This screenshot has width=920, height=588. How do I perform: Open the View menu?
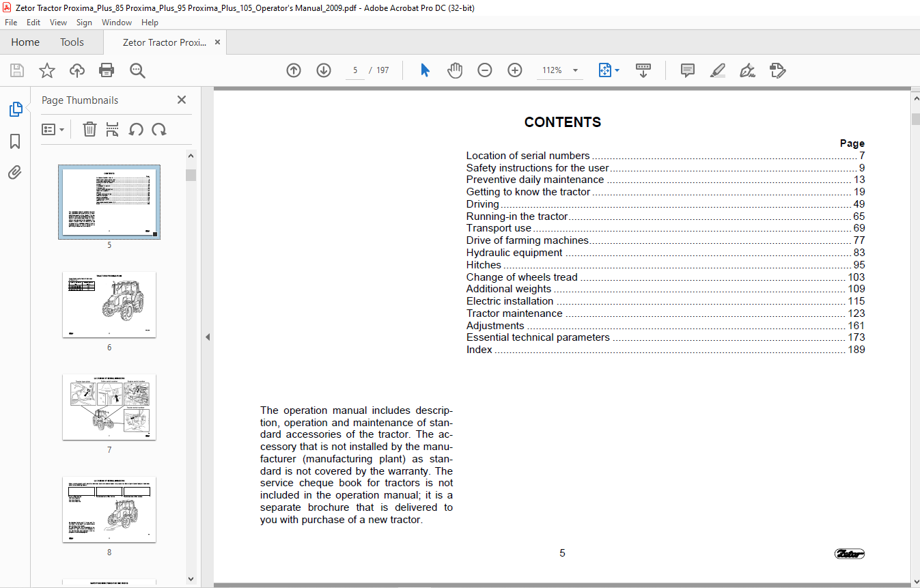tap(58, 23)
